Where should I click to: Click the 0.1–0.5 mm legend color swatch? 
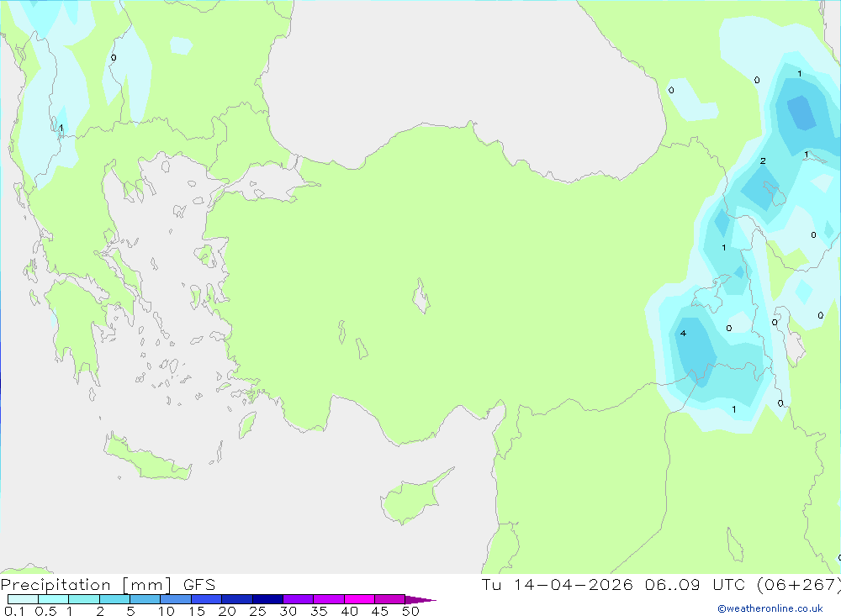23,599
